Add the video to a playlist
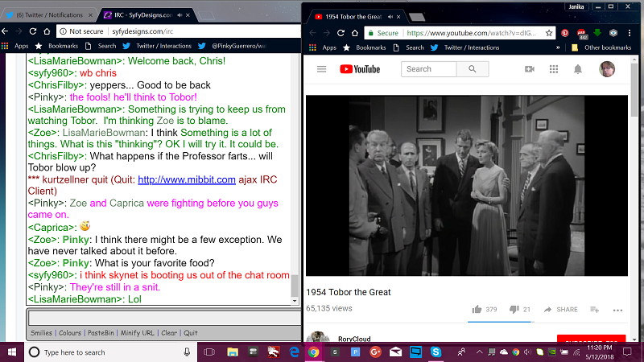This screenshot has width=644, height=362. click(x=594, y=310)
